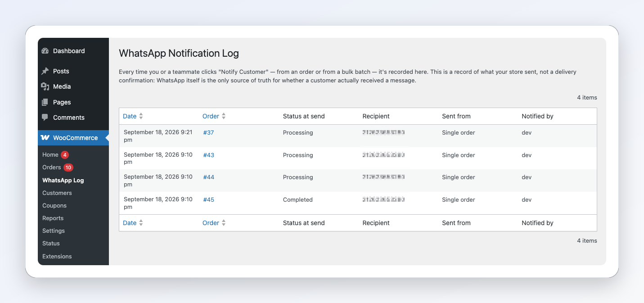Go to WooCommerce Reports
This screenshot has width=644, height=303.
[x=53, y=218]
